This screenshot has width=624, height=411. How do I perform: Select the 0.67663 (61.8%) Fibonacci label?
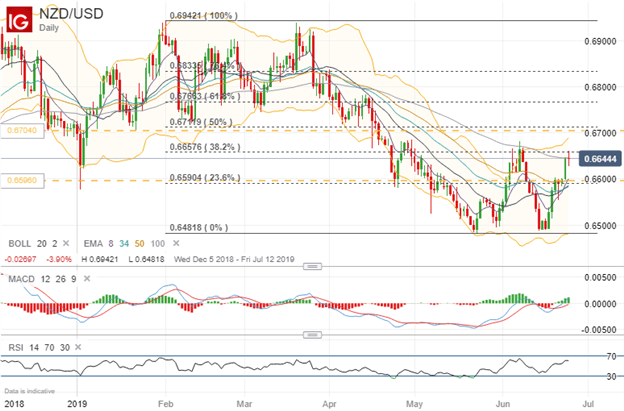click(x=205, y=96)
